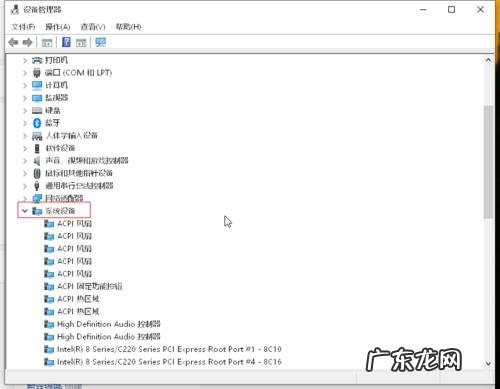Toggle the action pane toolbar button

(81, 43)
